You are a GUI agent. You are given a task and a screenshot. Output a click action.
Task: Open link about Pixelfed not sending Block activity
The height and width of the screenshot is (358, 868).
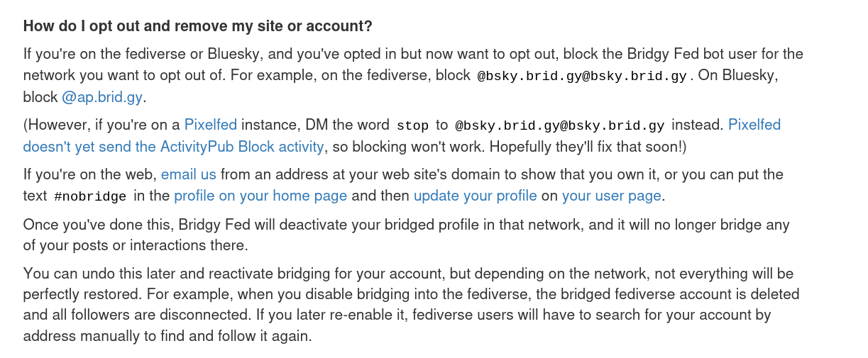(173, 147)
